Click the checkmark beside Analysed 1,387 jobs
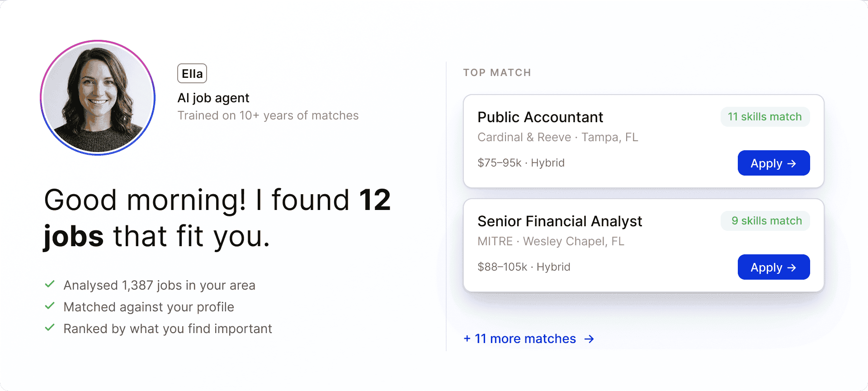 [50, 284]
